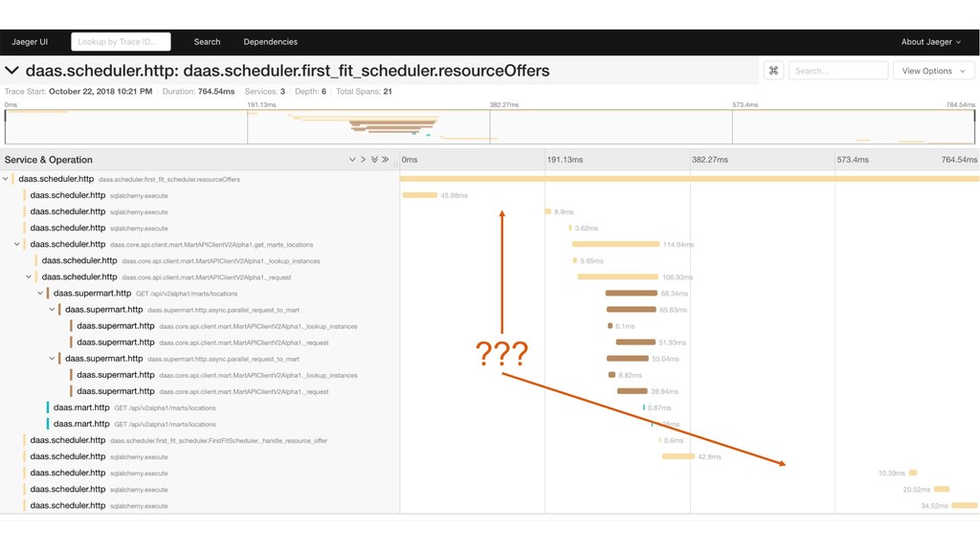
Task: Open the Dependencies page
Action: coord(271,42)
